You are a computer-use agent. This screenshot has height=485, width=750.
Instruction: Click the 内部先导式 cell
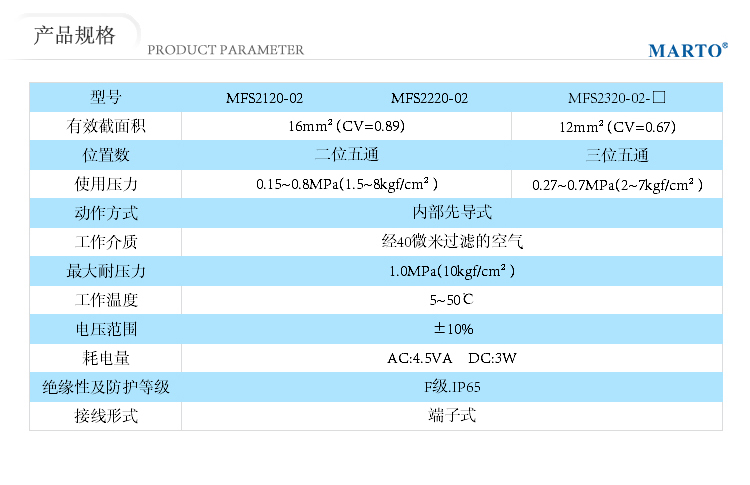click(x=452, y=213)
